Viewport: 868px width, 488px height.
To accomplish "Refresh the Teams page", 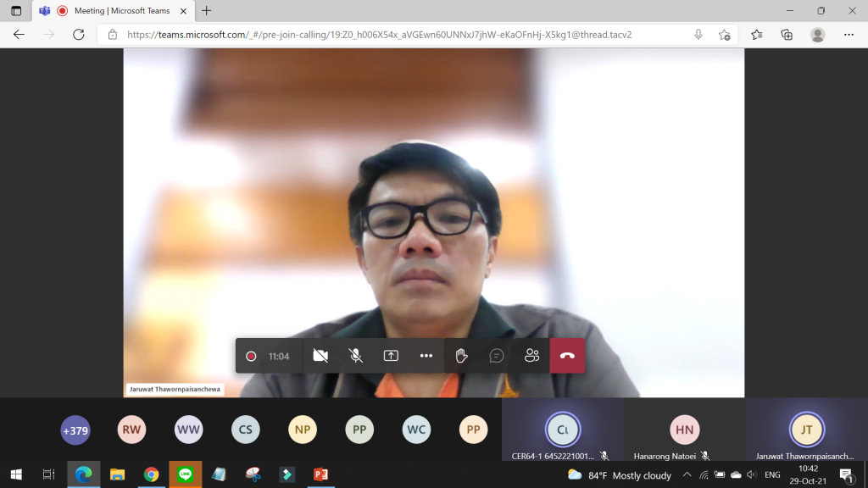I will [x=79, y=35].
